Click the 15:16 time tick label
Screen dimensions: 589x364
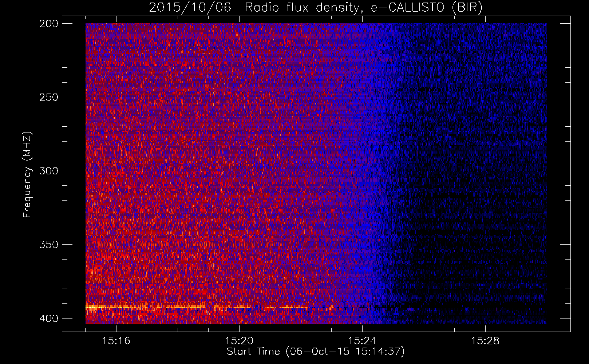pyautogui.click(x=116, y=341)
